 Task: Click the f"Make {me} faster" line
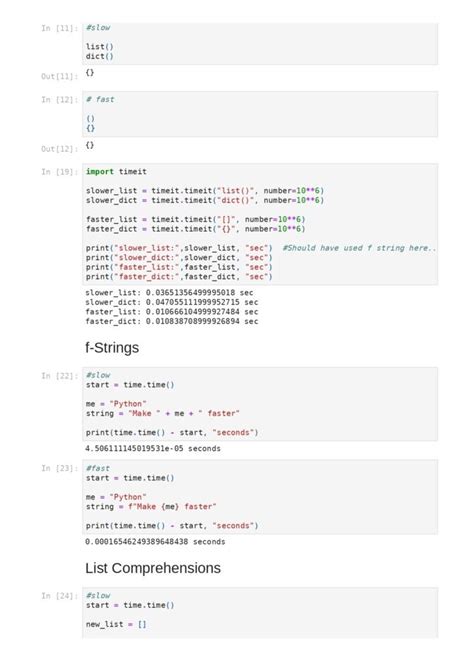[151, 507]
